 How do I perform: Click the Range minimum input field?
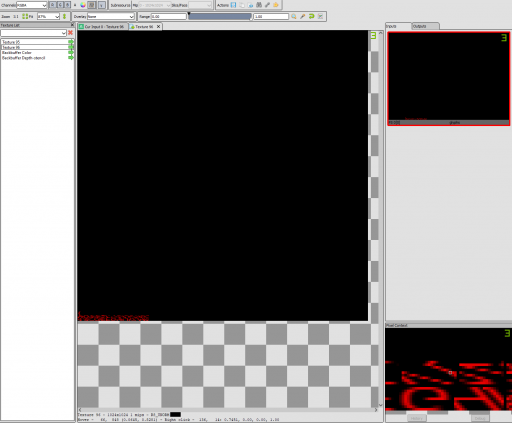coord(168,16)
